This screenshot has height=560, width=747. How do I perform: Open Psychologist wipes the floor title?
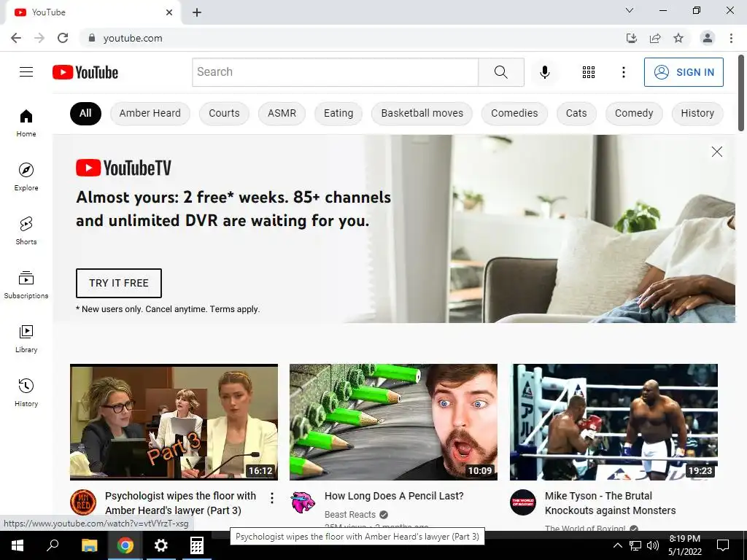click(x=181, y=503)
